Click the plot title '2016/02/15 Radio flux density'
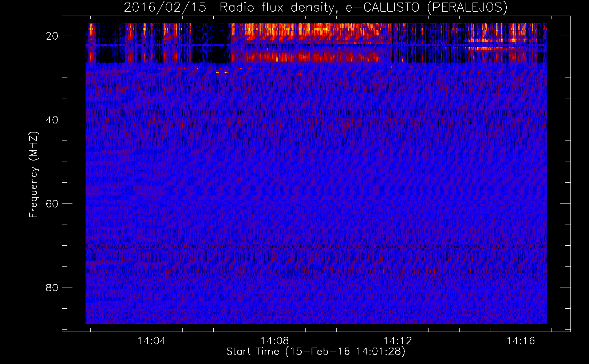Screen dimensions: 589x364 316,7
